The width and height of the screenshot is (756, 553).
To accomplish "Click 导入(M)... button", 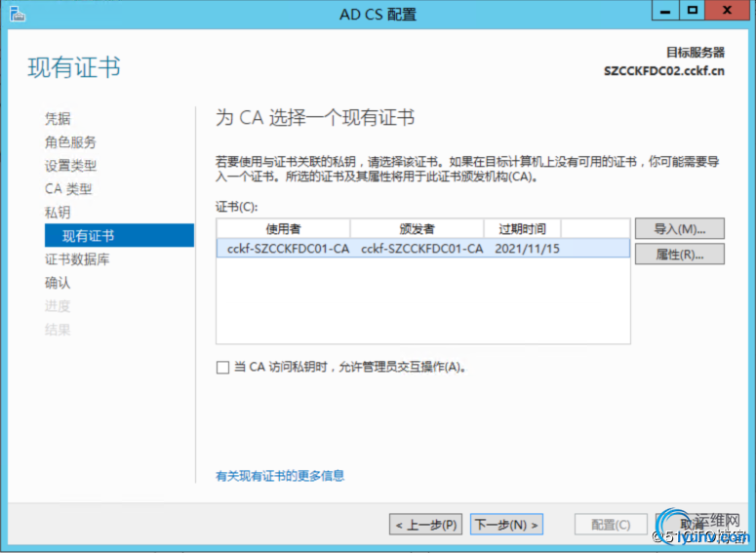I will tap(679, 228).
